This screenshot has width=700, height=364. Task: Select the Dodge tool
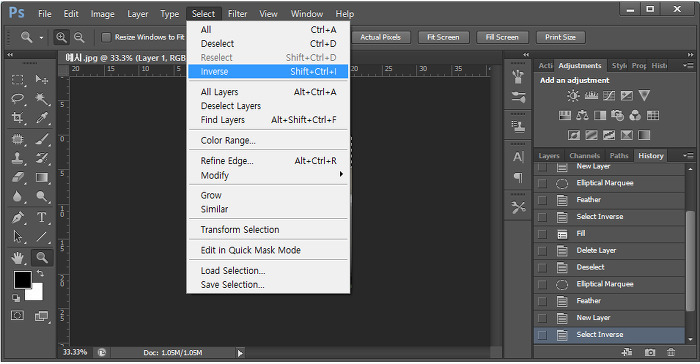pyautogui.click(x=42, y=197)
